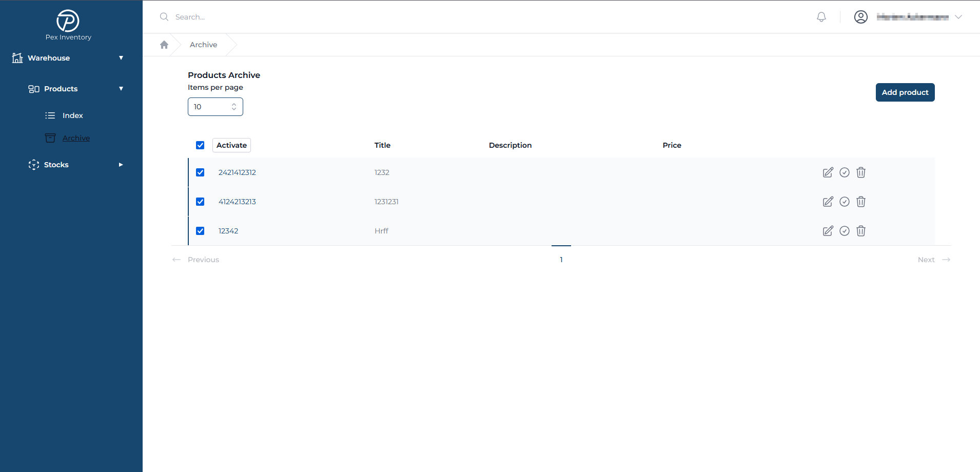The height and width of the screenshot is (472, 980).
Task: Open the user account dropdown chevron
Action: (x=958, y=17)
